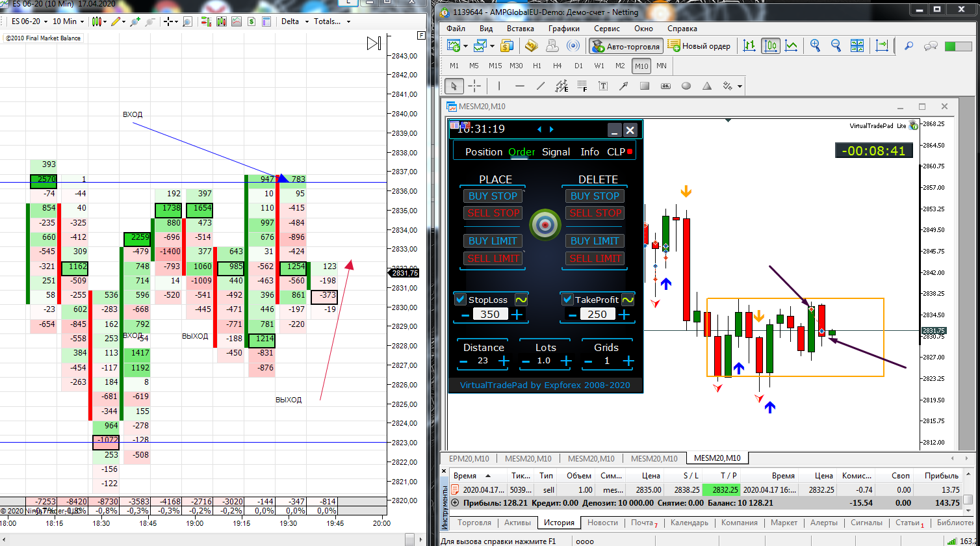Click the Новый ордер button
This screenshot has height=546, width=980.
[699, 45]
